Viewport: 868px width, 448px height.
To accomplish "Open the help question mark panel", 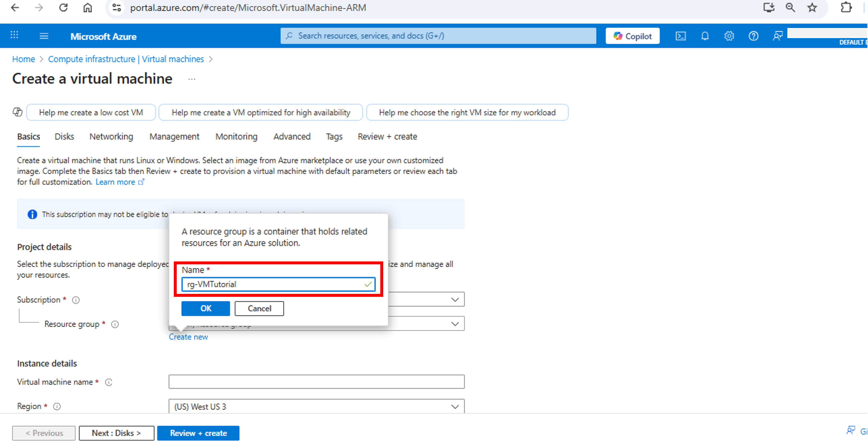I will coord(753,36).
